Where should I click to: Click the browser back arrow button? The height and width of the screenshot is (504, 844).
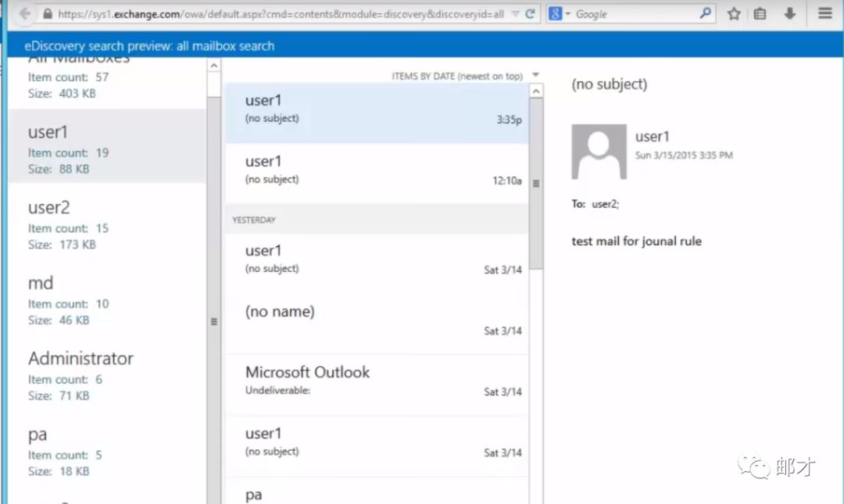click(x=24, y=14)
